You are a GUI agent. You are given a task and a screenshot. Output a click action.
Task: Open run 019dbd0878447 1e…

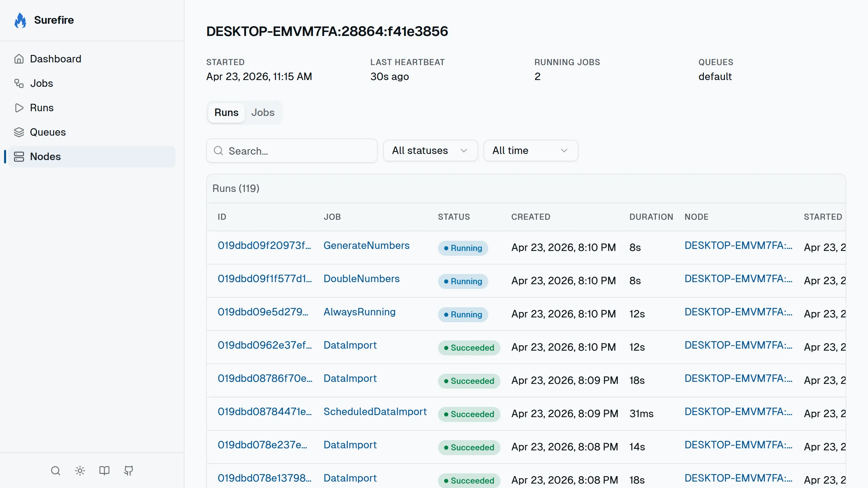pos(265,412)
